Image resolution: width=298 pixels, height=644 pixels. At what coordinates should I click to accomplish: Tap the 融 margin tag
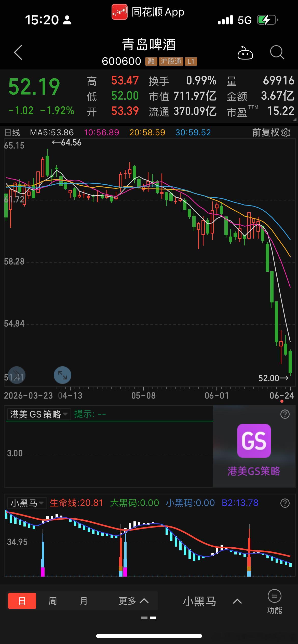pyautogui.click(x=151, y=61)
